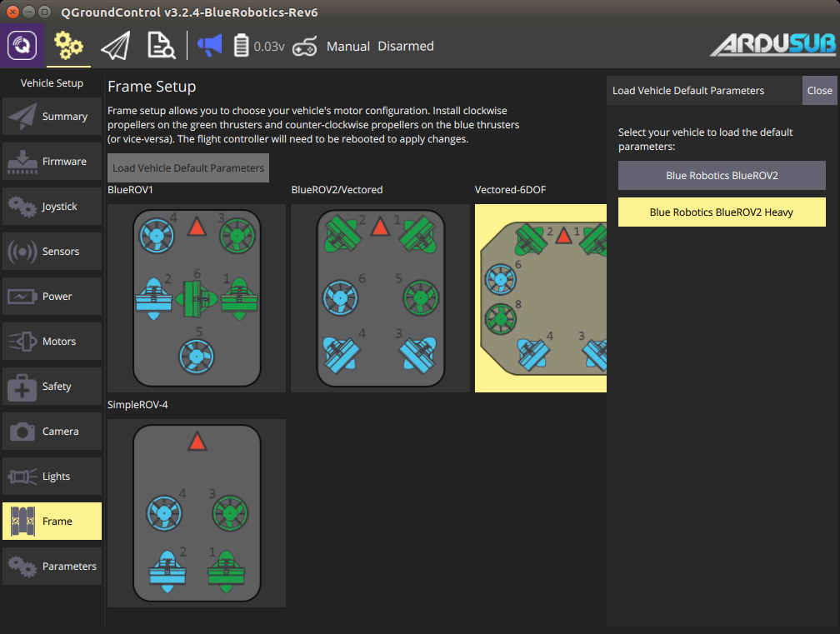Image resolution: width=840 pixels, height=634 pixels.
Task: Go to the Firmware setup page
Action: click(52, 162)
